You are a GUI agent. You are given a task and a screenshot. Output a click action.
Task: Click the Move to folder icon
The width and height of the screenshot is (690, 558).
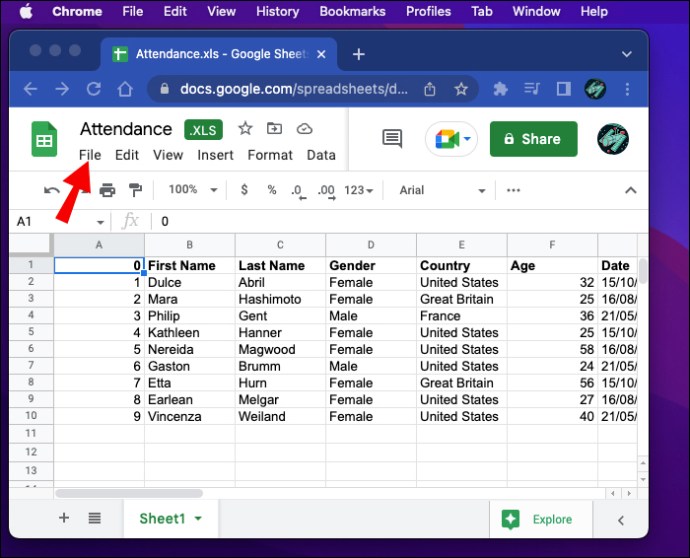[275, 128]
